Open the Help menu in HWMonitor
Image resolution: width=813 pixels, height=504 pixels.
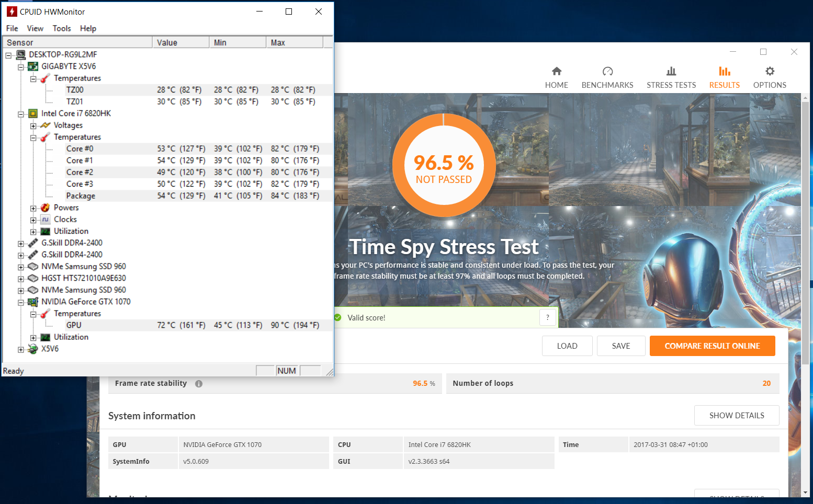point(88,28)
